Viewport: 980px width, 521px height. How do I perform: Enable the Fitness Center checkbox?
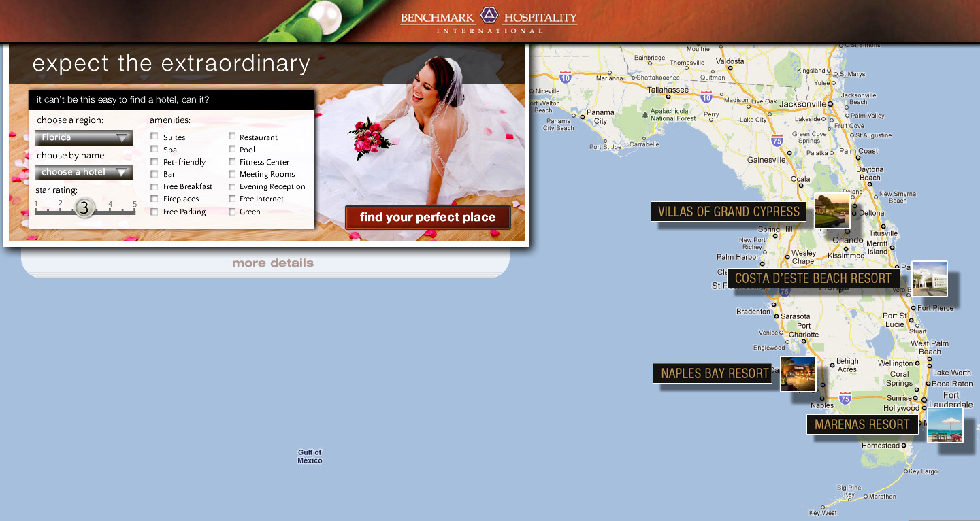click(232, 161)
